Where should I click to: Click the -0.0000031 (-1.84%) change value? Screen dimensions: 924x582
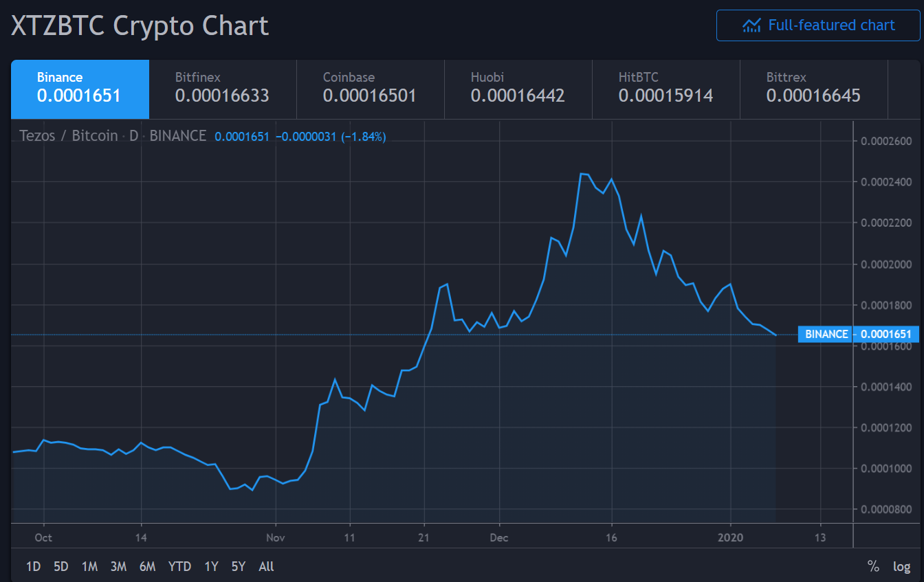331,137
